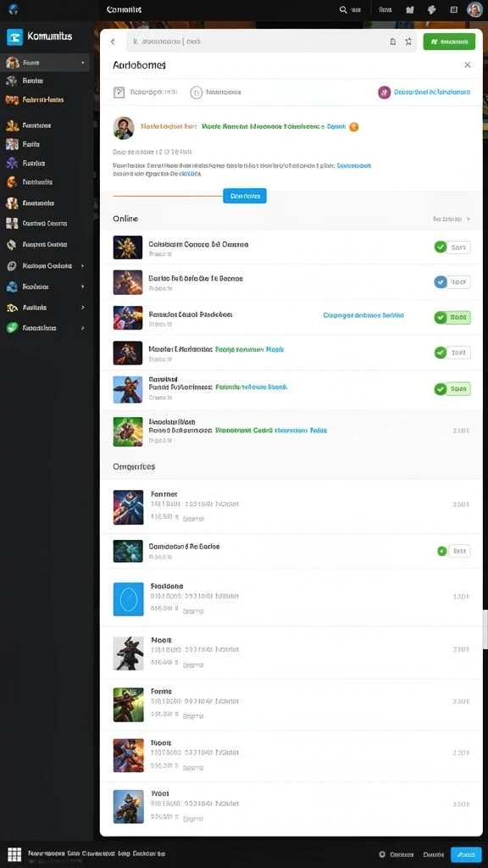Image resolution: width=488 pixels, height=868 pixels.
Task: Go back with the dialog's left arrow
Action: [x=113, y=42]
